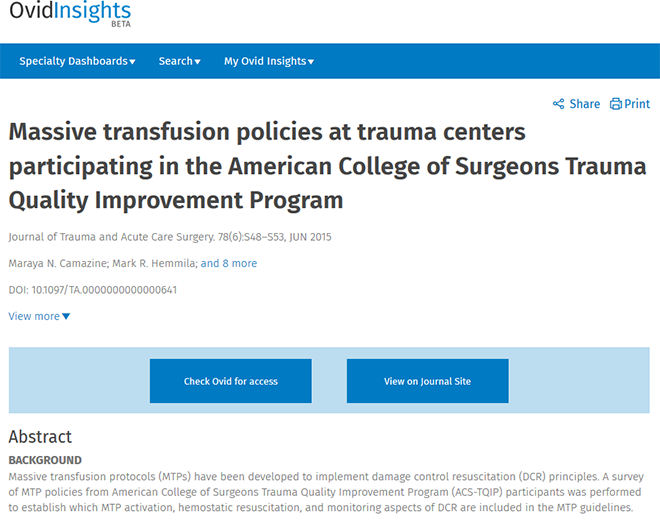660x520 pixels.
Task: Click the Share icon
Action: coord(559,104)
